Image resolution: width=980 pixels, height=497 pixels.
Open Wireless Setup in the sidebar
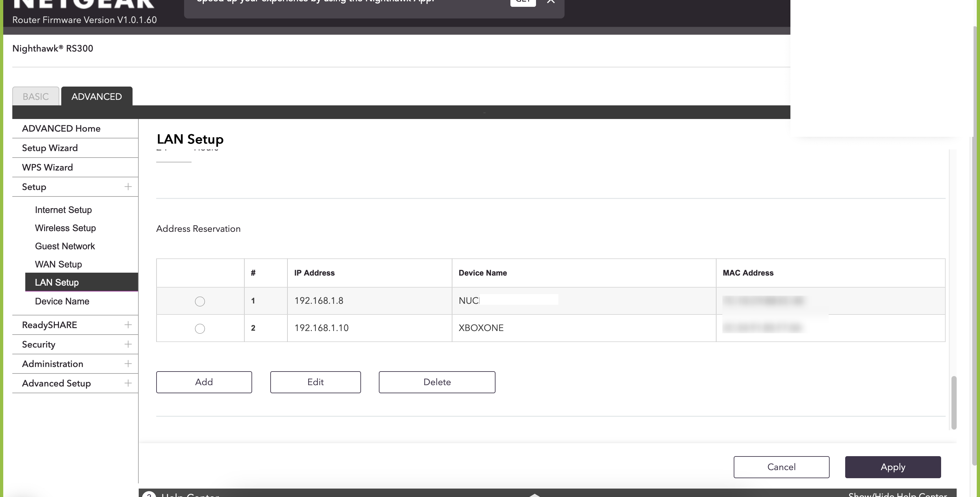coord(65,228)
